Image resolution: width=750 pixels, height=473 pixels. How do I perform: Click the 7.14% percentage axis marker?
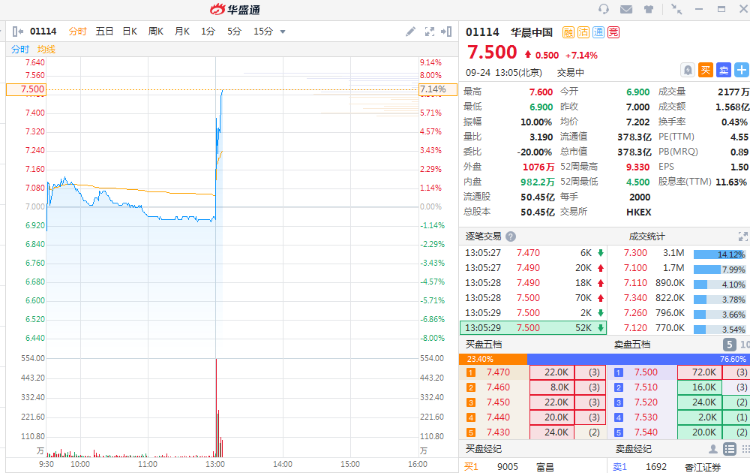[x=438, y=89]
